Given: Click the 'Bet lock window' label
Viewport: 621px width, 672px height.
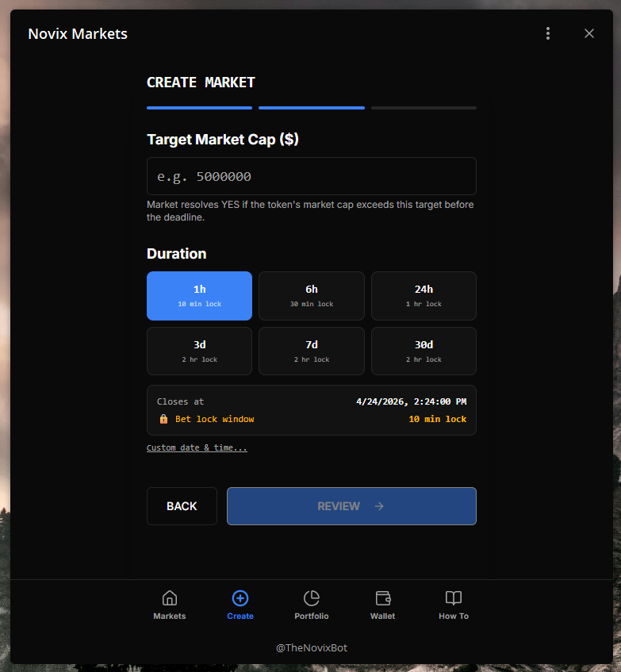Looking at the screenshot, I should point(215,419).
